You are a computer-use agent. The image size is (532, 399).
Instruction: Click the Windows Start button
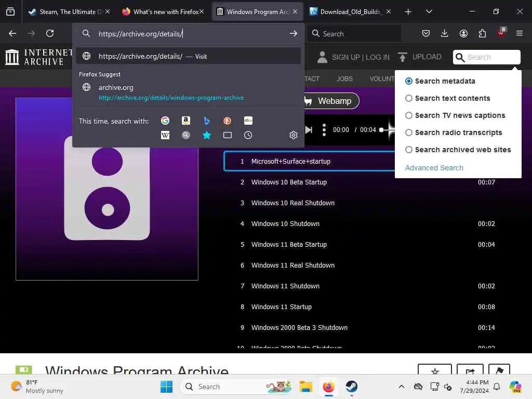tap(166, 387)
